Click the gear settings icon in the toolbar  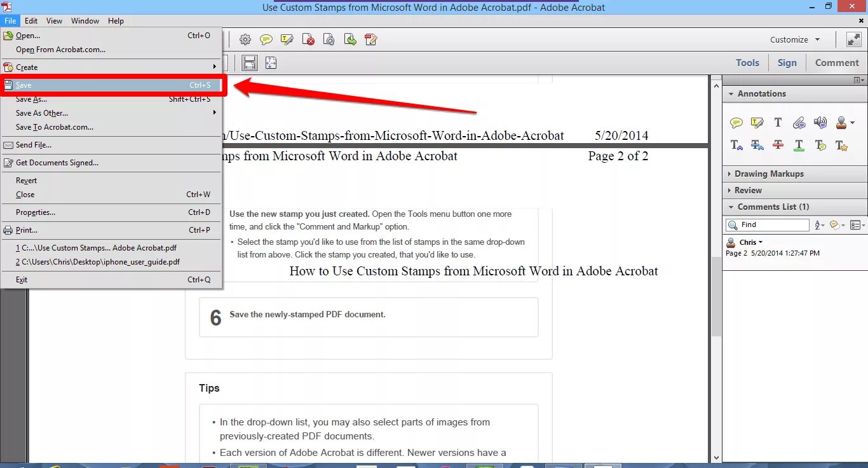pos(245,39)
